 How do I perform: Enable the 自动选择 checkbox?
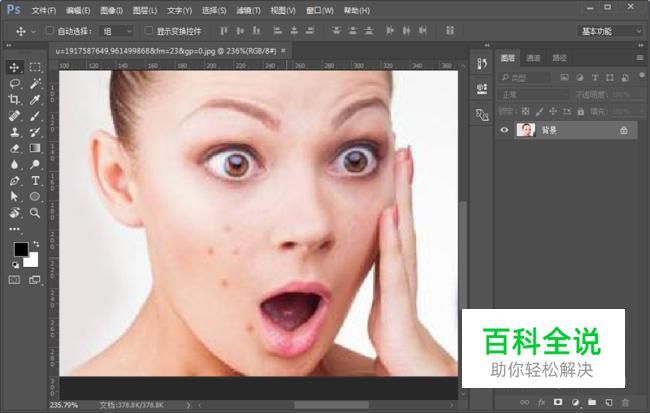(49, 31)
